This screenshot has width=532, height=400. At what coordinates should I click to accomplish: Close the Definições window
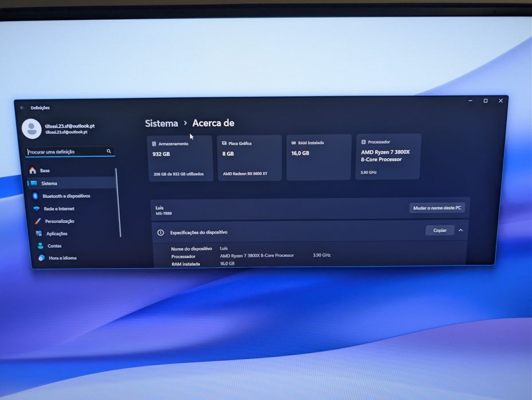(501, 101)
